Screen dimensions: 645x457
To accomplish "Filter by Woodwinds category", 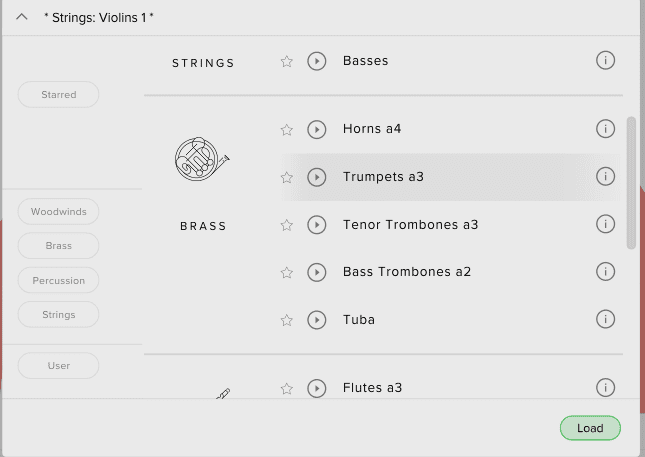I will point(59,212).
